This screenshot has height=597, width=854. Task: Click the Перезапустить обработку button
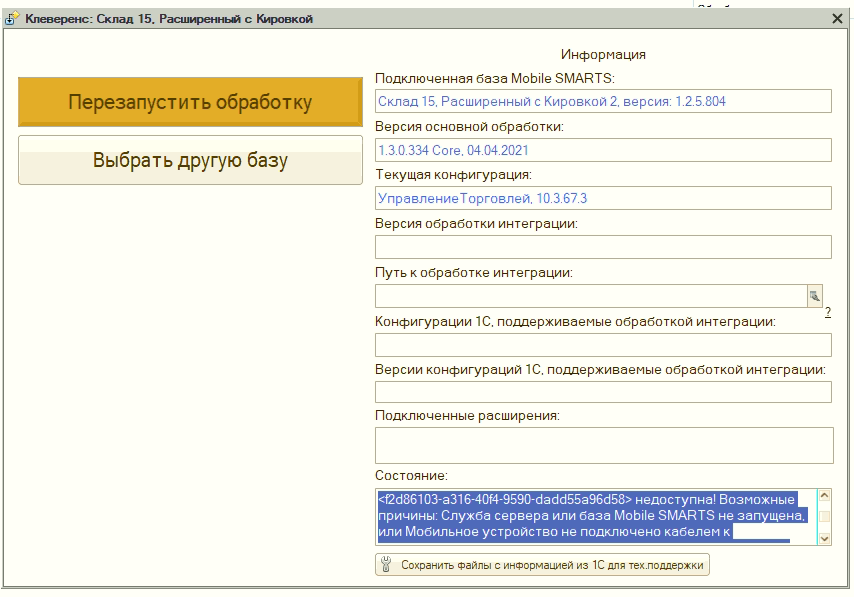(x=190, y=102)
